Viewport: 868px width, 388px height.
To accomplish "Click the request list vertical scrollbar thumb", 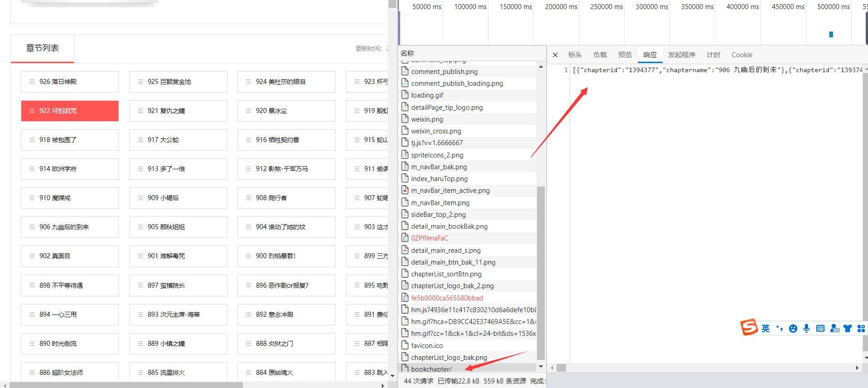I will [541, 272].
